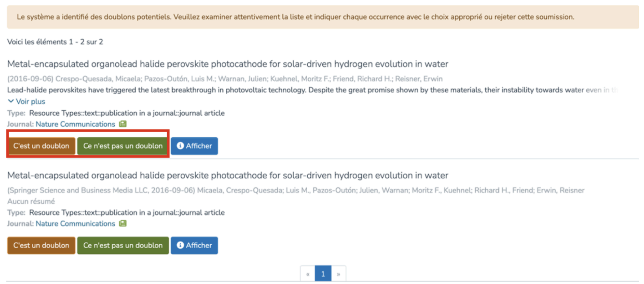This screenshot has height=284, width=644.
Task: Mark second record Ce n'est pas un doublon
Action: point(123,245)
